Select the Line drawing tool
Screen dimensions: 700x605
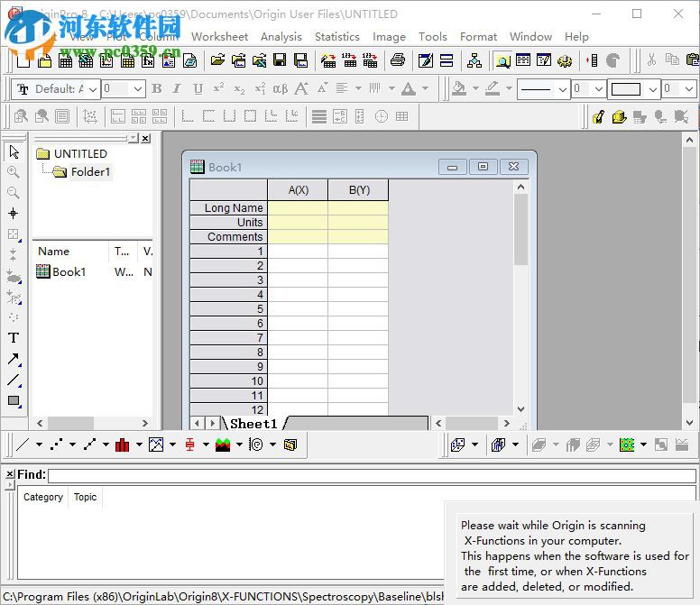click(x=14, y=380)
